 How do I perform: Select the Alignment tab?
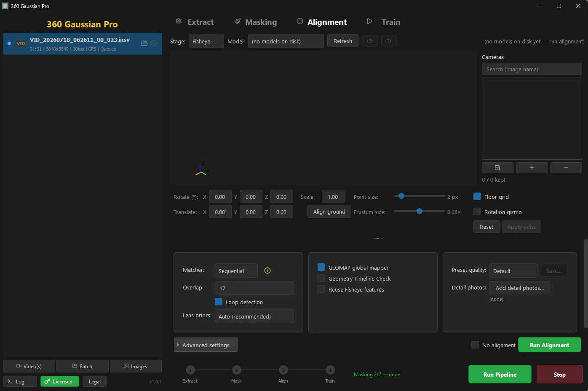[322, 22]
